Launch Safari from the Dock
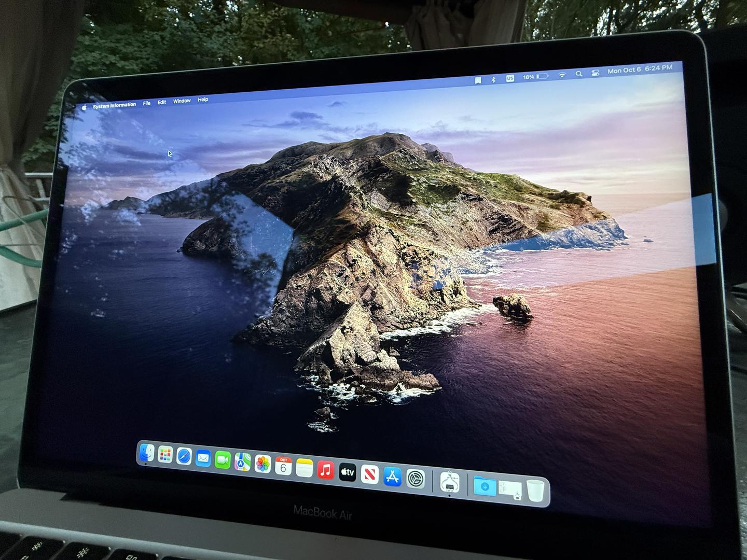 coord(184,456)
